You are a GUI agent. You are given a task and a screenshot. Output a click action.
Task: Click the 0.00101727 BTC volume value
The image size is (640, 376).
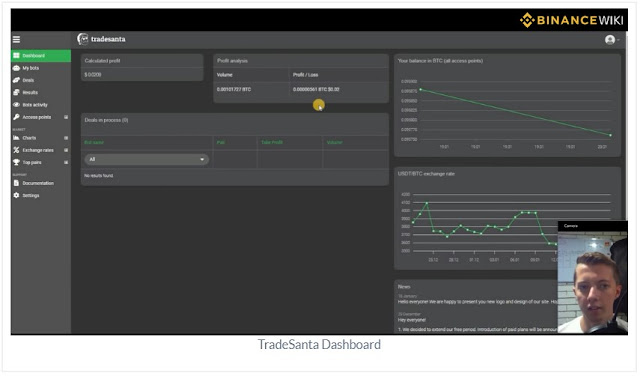(234, 89)
